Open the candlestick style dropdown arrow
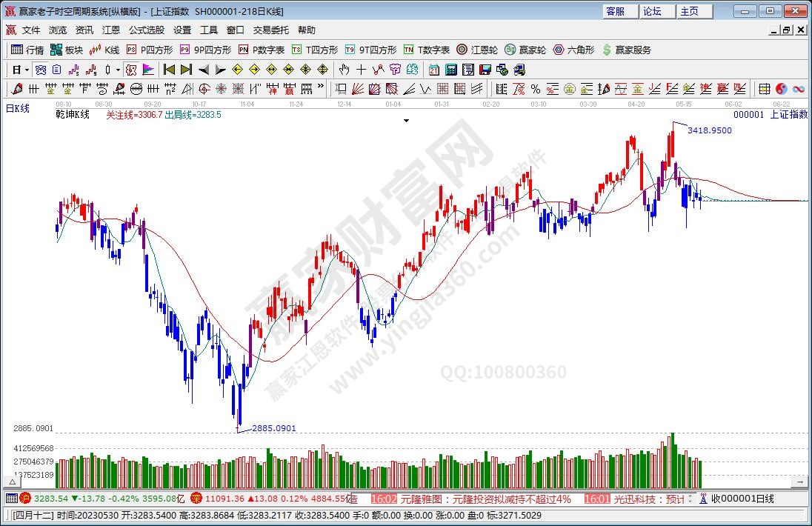The height and width of the screenshot is (526, 812). (117, 70)
